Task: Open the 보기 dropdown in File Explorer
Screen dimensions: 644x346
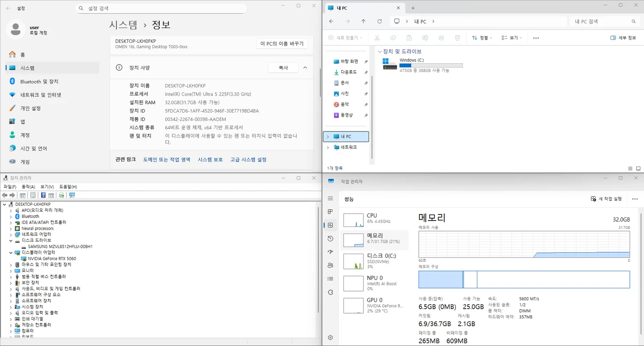Action: pyautogui.click(x=512, y=38)
